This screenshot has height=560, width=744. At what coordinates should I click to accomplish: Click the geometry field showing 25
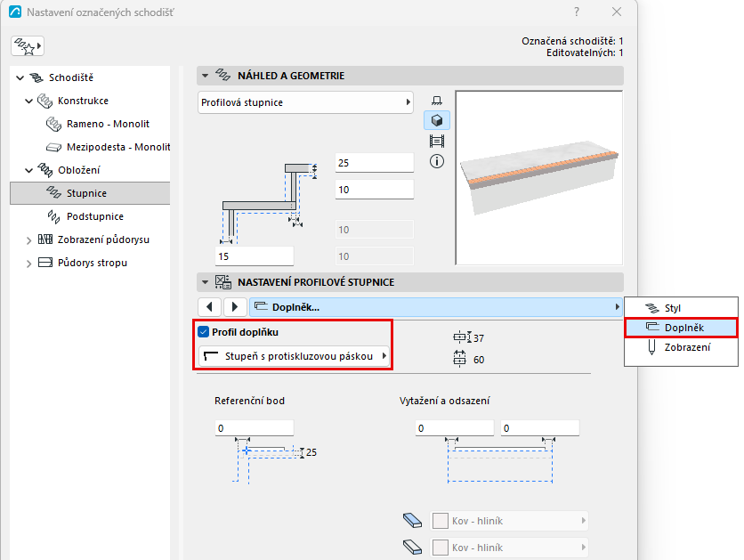[x=375, y=163]
